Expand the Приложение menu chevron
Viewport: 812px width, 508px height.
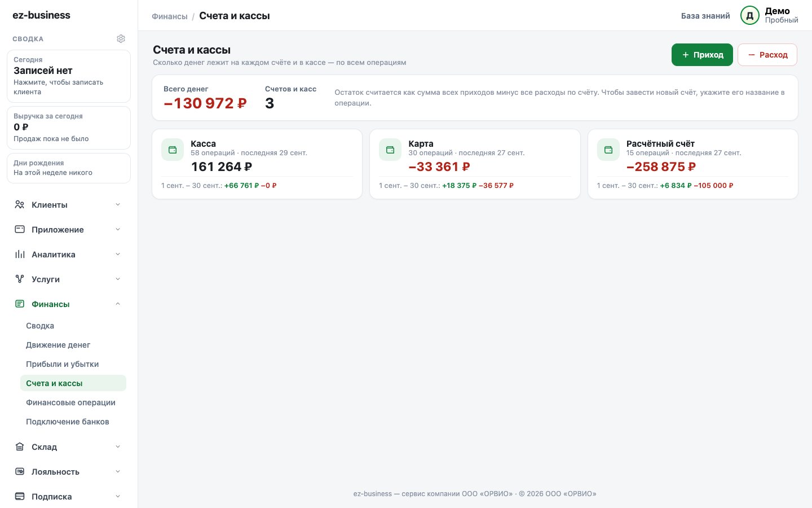point(118,230)
